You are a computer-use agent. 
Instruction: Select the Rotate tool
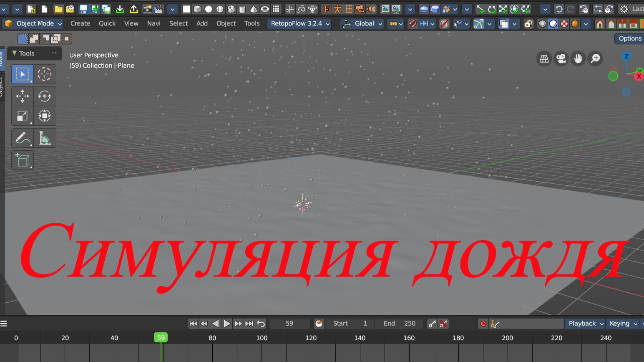(45, 96)
